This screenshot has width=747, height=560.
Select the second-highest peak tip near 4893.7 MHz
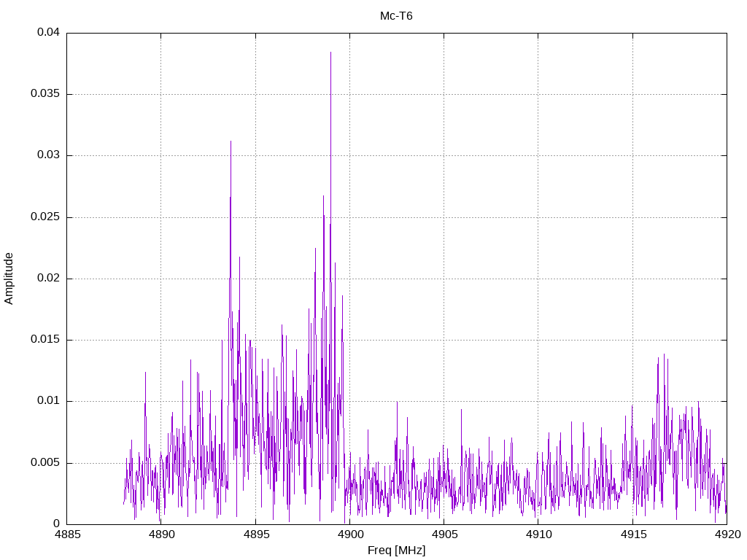(231, 142)
